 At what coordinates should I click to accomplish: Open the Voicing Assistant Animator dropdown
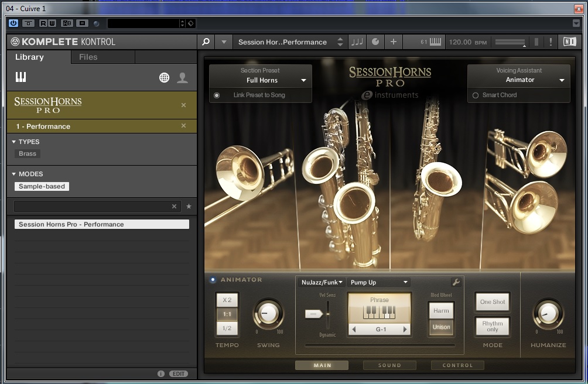[x=519, y=80]
